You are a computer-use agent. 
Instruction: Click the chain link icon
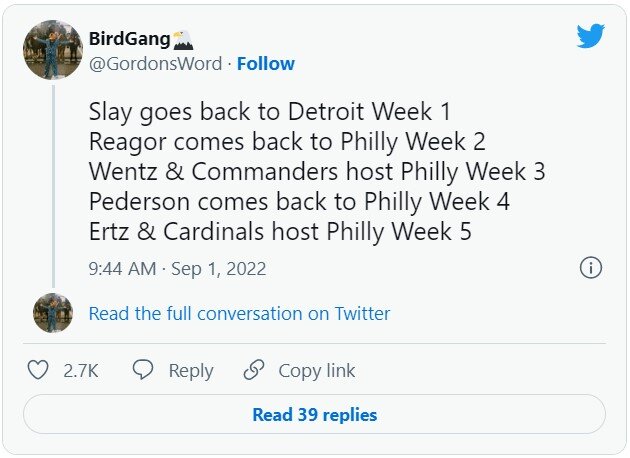253,370
